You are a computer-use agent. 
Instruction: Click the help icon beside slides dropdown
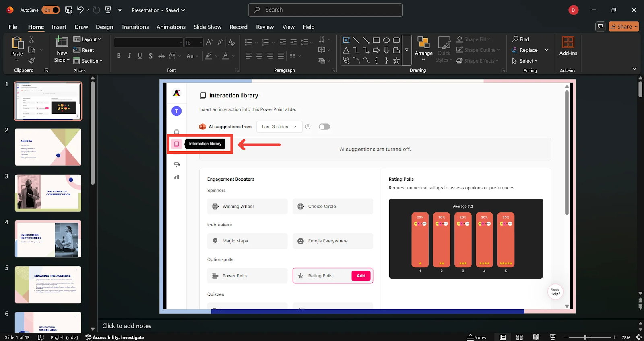coord(308,127)
